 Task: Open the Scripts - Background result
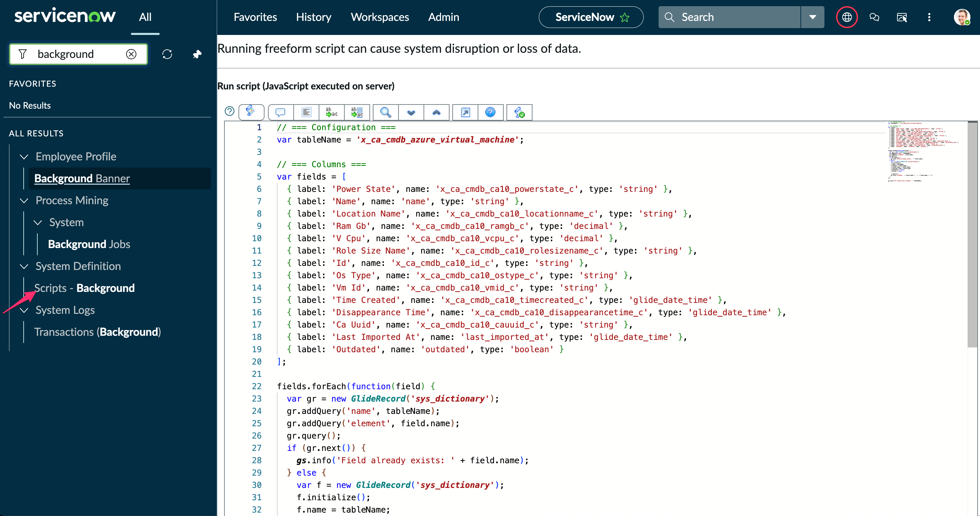click(84, 288)
